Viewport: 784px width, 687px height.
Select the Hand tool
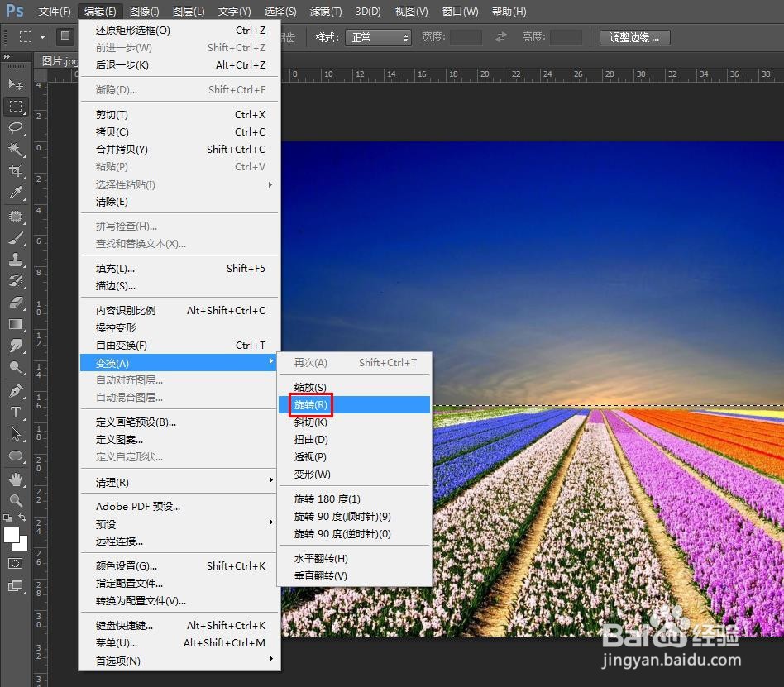(17, 478)
